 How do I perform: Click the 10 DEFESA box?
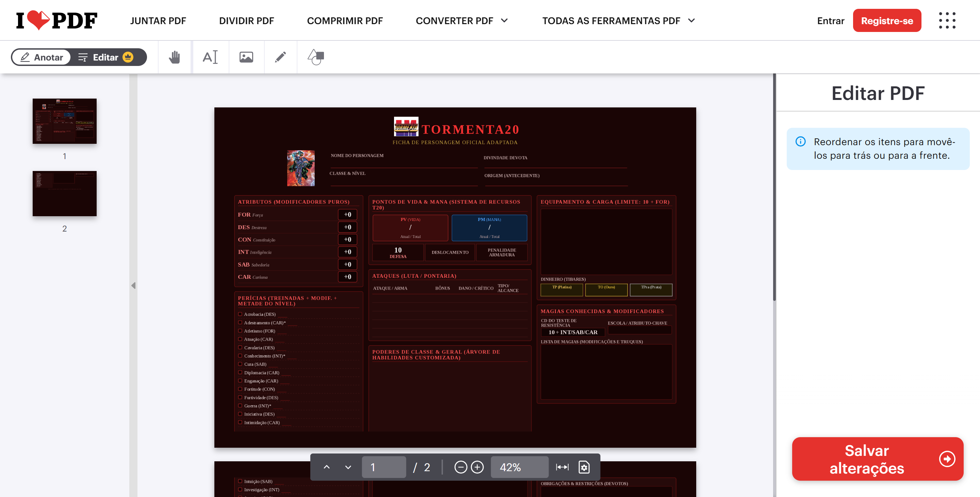[397, 252]
